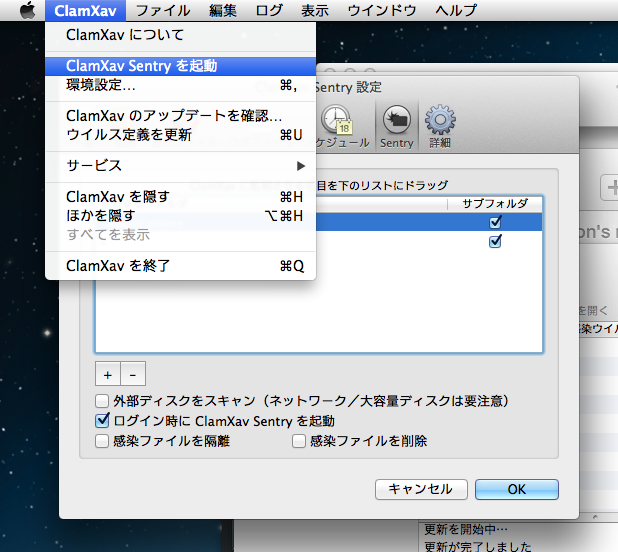
Task: Open the ファイル menu
Action: 163,10
